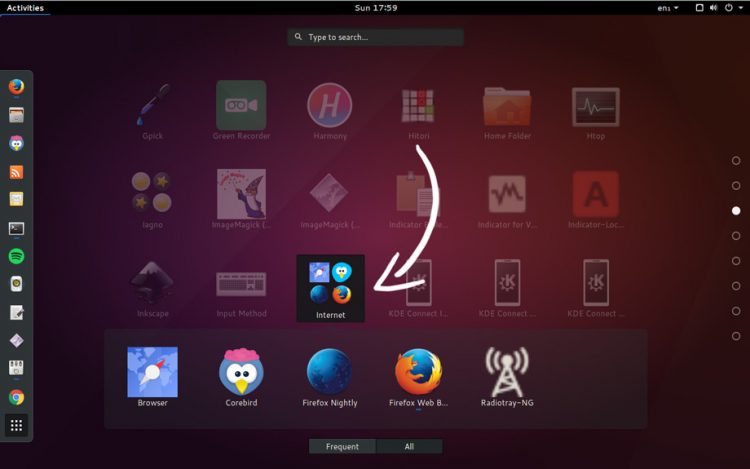This screenshot has width=750, height=469.
Task: Launch Google Chrome from the dock
Action: tap(16, 397)
